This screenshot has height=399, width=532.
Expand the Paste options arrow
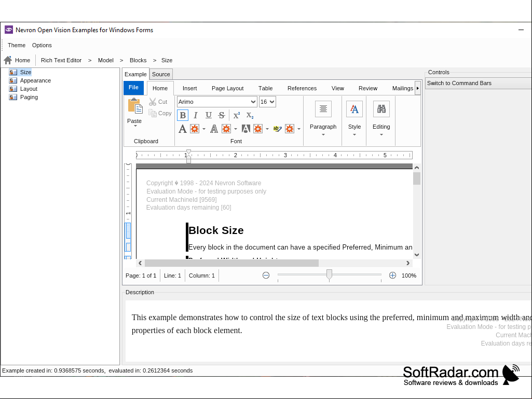pyautogui.click(x=135, y=126)
